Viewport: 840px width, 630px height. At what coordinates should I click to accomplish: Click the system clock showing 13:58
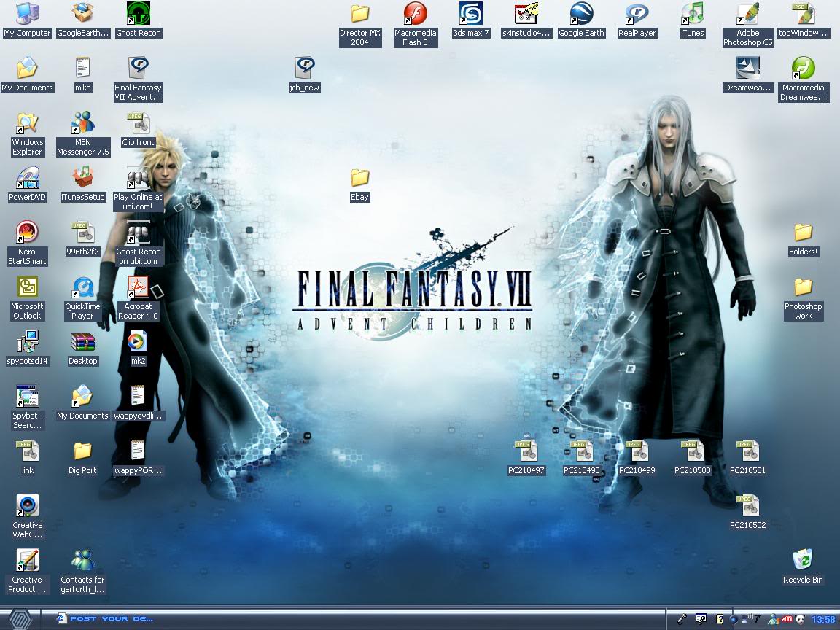pyautogui.click(x=823, y=619)
